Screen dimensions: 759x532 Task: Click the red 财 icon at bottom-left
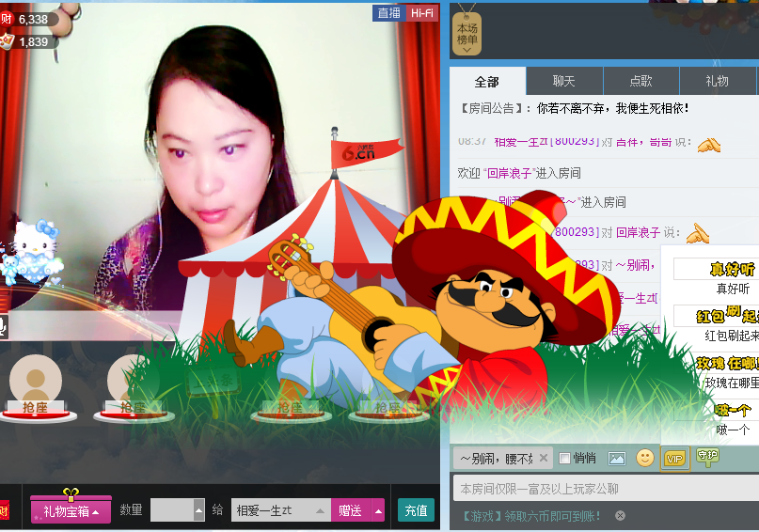coord(4,510)
